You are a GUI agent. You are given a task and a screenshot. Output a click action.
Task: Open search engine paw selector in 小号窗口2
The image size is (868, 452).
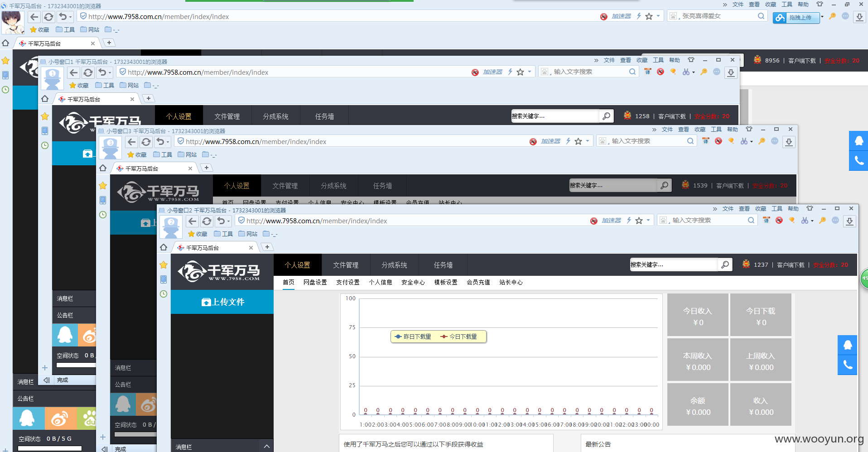pos(664,220)
